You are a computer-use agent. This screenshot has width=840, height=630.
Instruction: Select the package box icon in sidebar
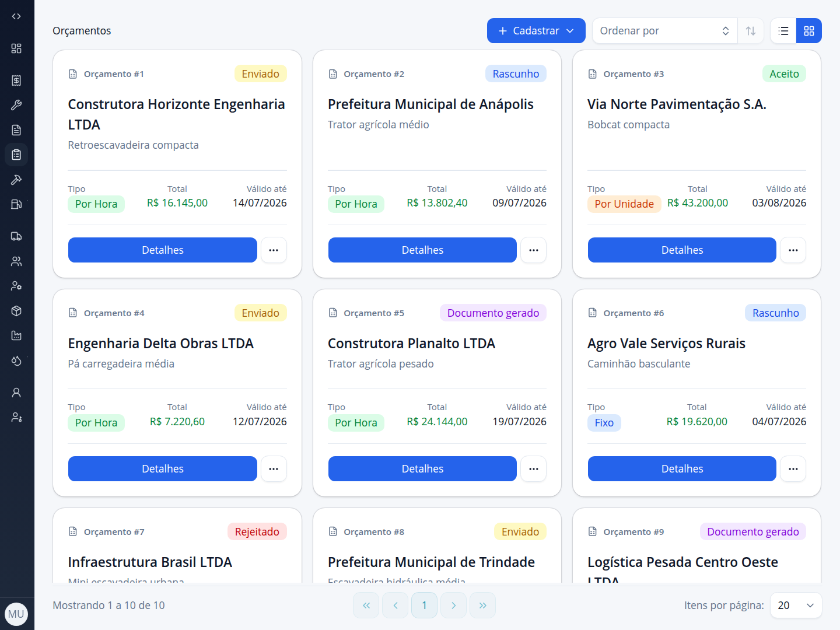click(x=16, y=311)
